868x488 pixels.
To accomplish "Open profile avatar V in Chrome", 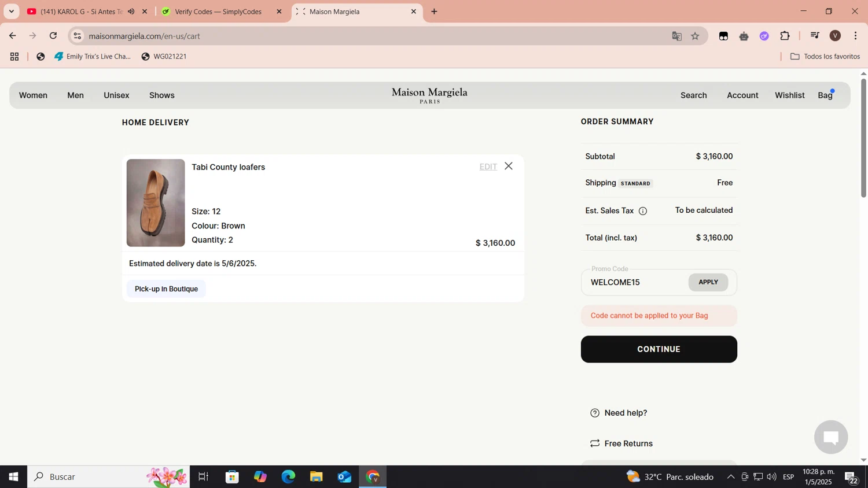I will (835, 36).
